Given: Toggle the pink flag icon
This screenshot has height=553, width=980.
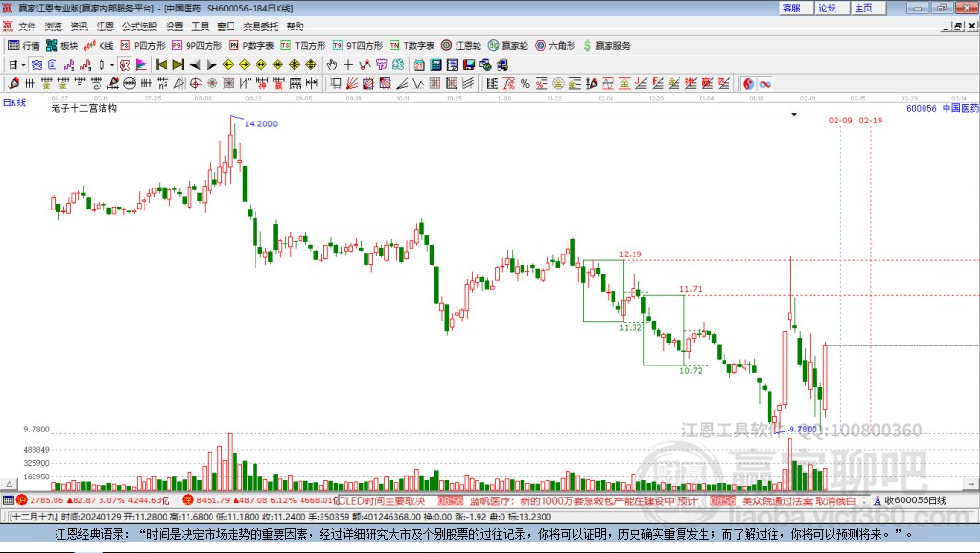Looking at the screenshot, I should click(142, 65).
